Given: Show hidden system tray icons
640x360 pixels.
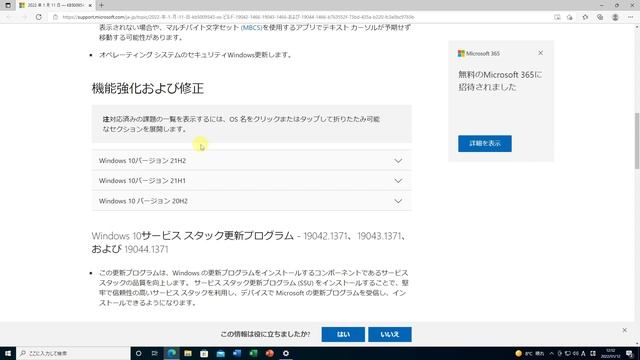Looking at the screenshot, I should pyautogui.click(x=552, y=353).
